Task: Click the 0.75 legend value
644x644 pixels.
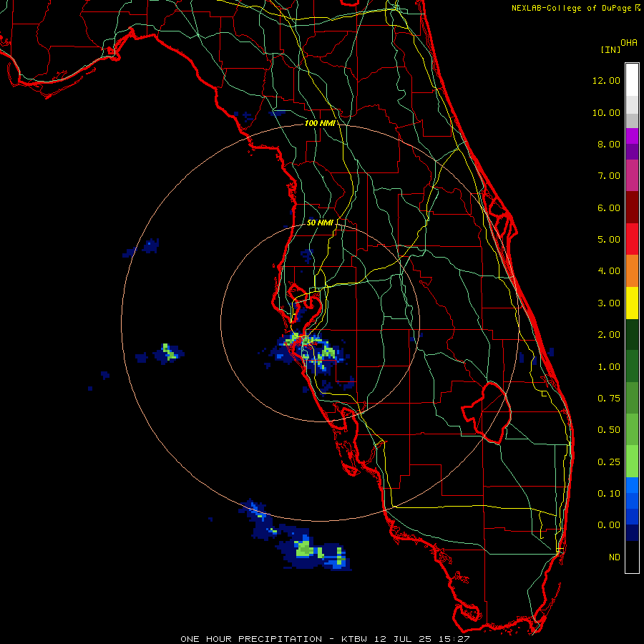Action: tap(609, 399)
